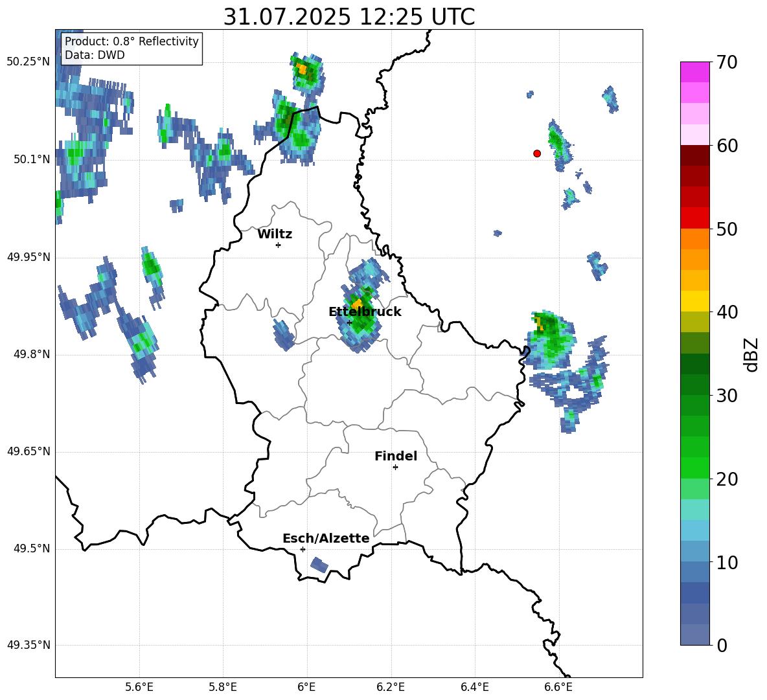This screenshot has width=767, height=700.
Task: Click the Wiltz city label
Action: point(275,234)
